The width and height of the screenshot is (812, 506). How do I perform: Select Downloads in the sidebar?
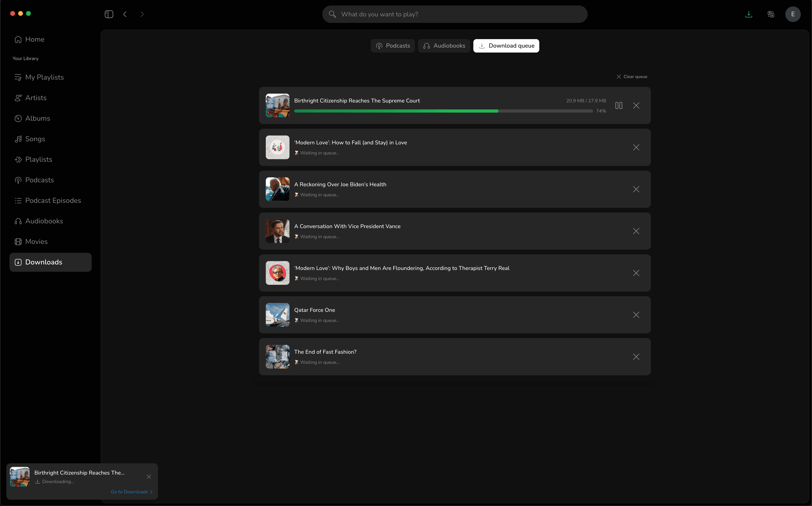tap(50, 262)
